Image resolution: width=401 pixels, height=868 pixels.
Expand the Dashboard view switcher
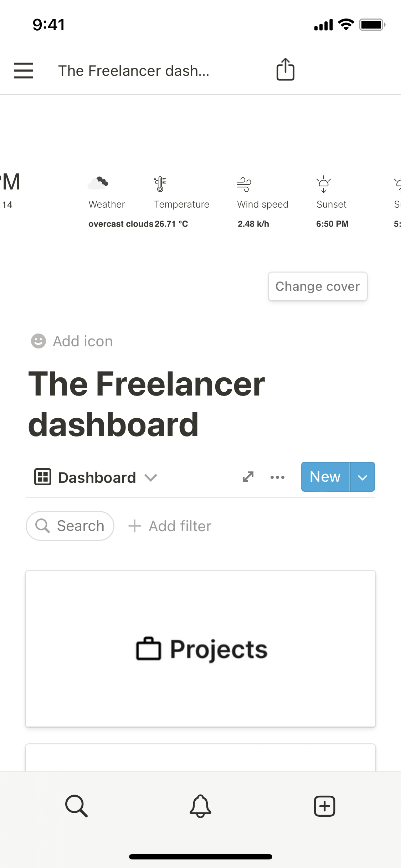point(96,477)
